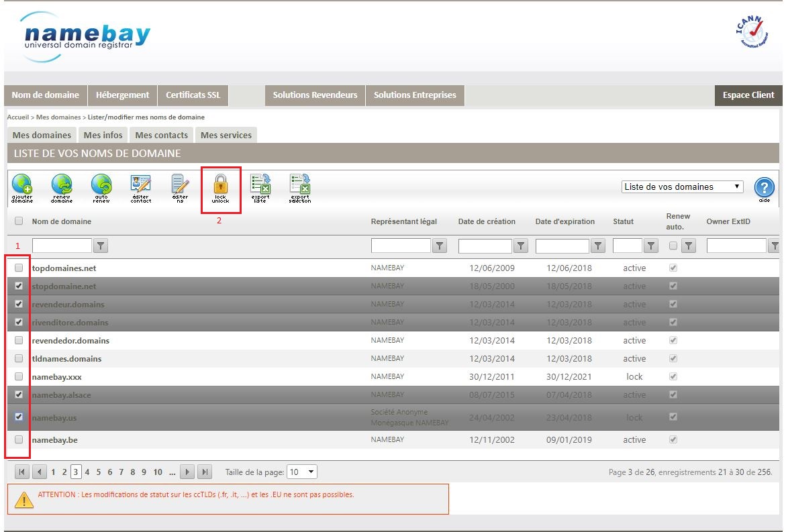
Task: Go to next page of results
Action: 187,472
